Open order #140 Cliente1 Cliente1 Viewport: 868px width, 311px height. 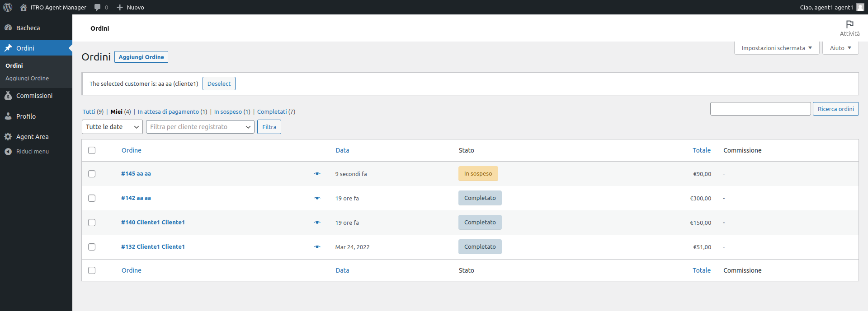click(x=153, y=222)
